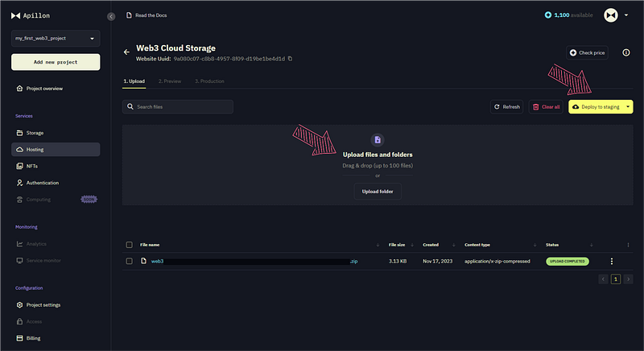Click the Apillon logo
644x351 pixels.
click(x=31, y=15)
